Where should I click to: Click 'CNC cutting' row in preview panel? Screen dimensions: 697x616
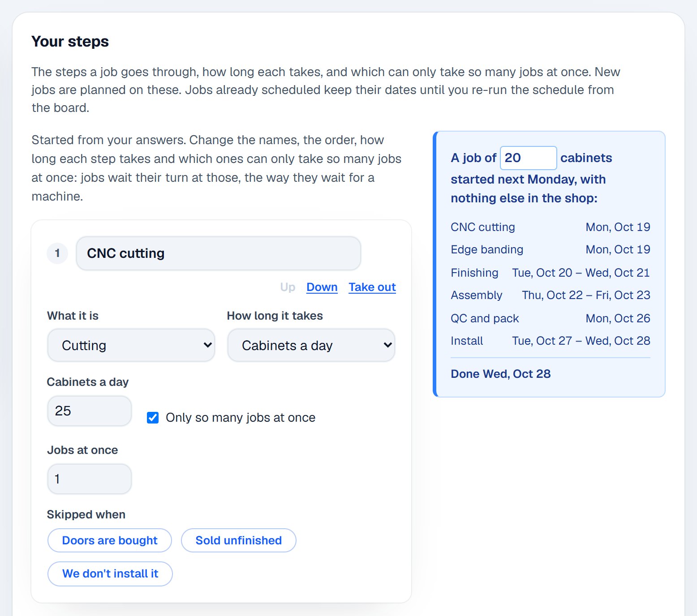click(550, 227)
